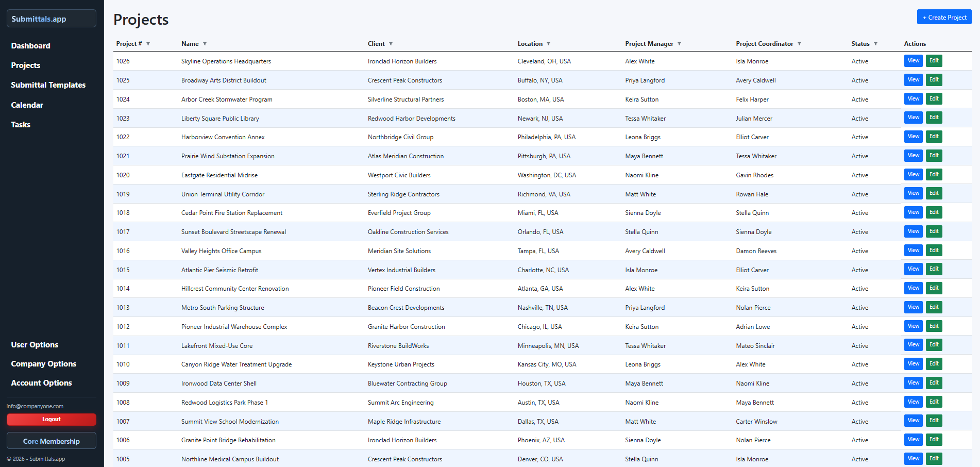980x467 pixels.
Task: Open the Client column filter arrow
Action: point(391,44)
